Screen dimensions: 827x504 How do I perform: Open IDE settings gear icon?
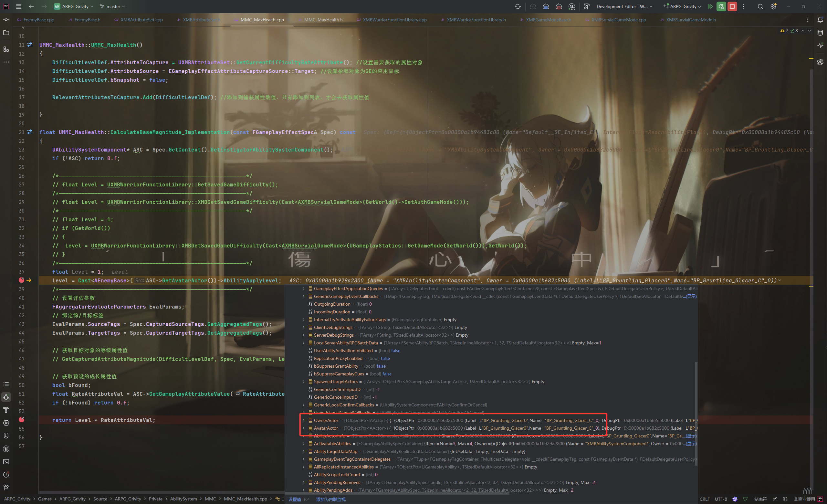coord(773,6)
